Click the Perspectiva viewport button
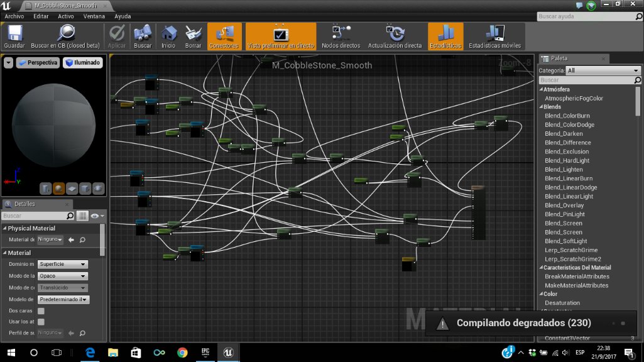This screenshot has width=644, height=362. coord(38,63)
